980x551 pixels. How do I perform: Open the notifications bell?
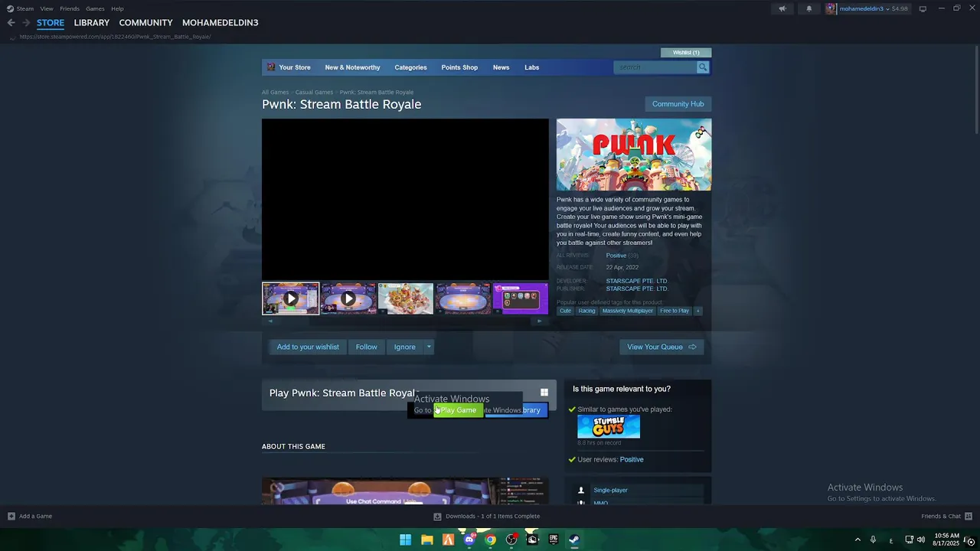[x=809, y=8]
